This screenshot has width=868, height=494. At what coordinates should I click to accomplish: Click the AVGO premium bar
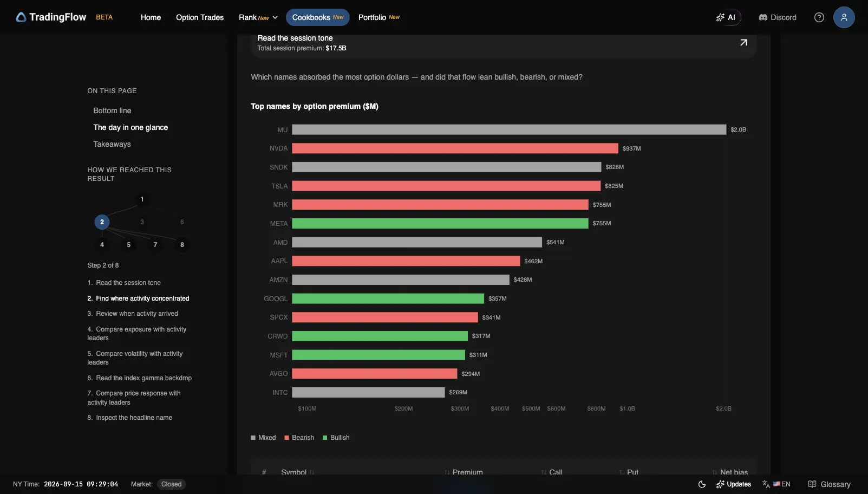(375, 374)
